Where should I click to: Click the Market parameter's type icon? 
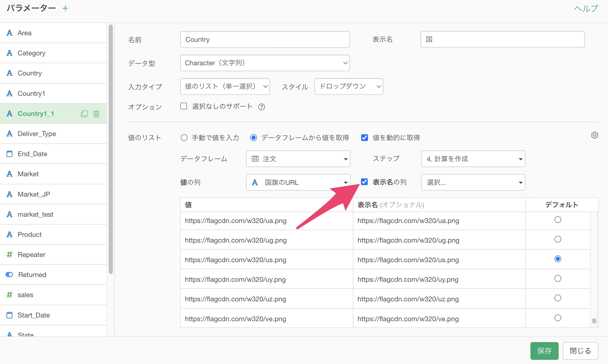(10, 174)
